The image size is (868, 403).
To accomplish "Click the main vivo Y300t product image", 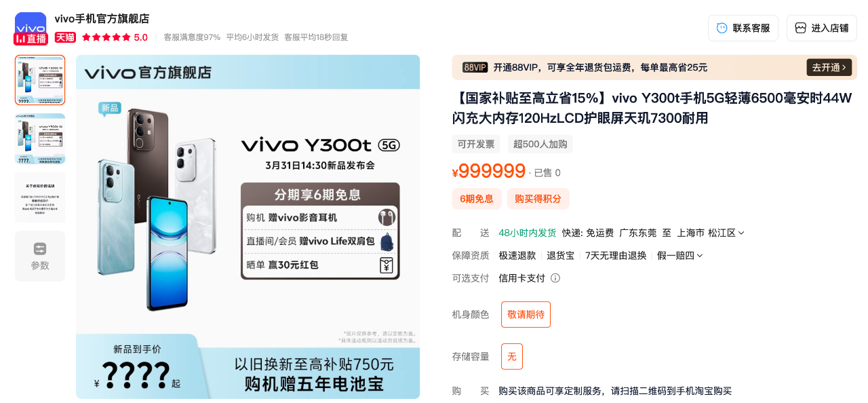I will [x=248, y=227].
